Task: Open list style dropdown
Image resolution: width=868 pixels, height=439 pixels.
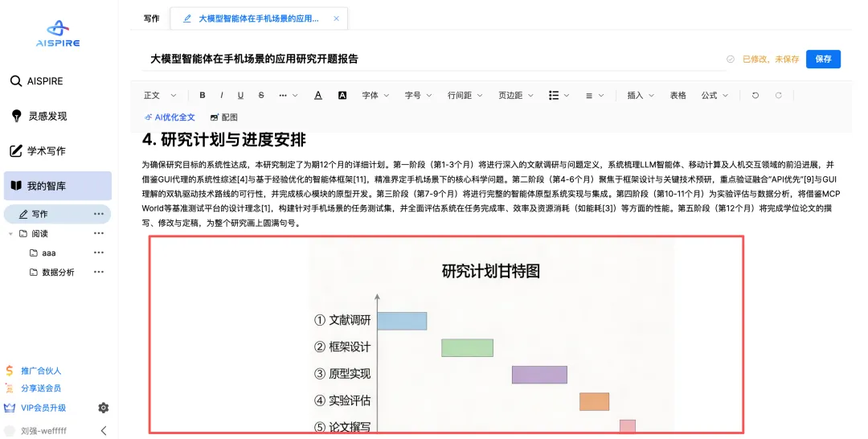Action: pyautogui.click(x=559, y=95)
